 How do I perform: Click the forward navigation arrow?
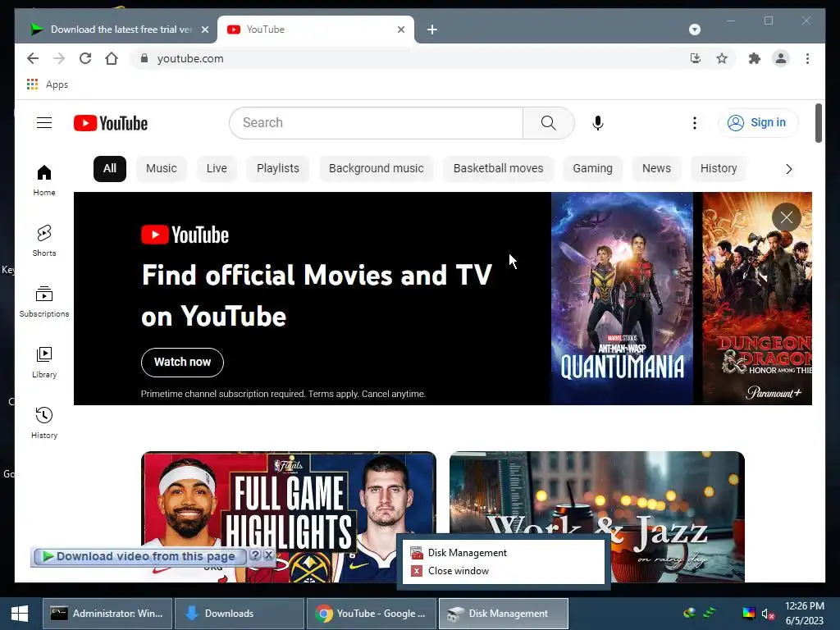pos(59,58)
